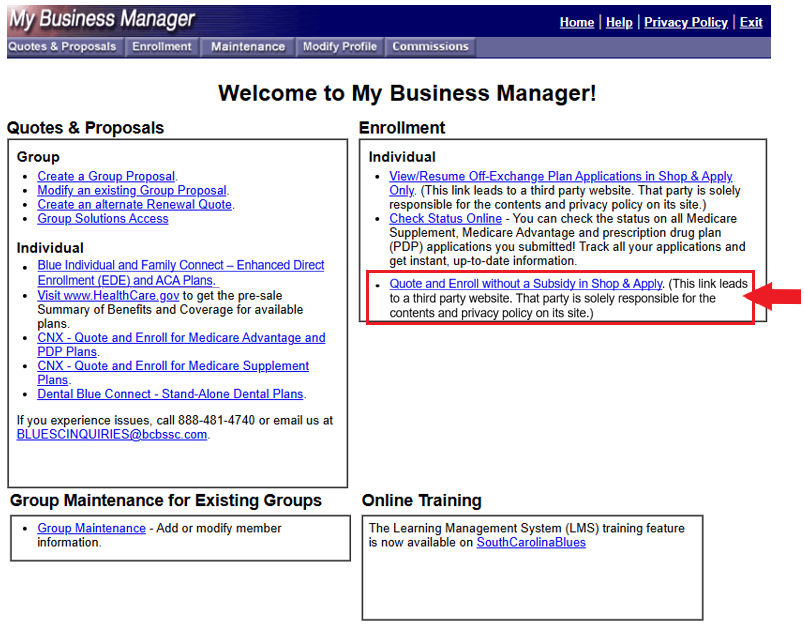
Task: Modify an existing Group Proposal
Action: [131, 190]
